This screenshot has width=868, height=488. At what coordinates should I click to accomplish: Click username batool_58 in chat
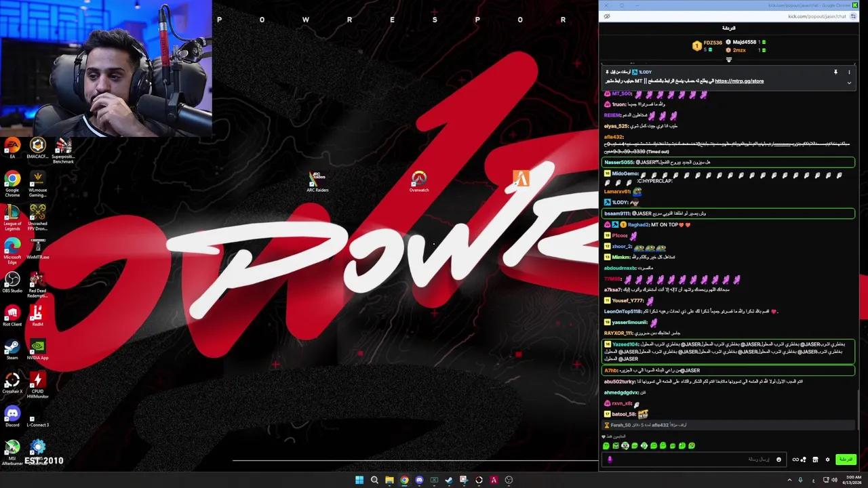point(624,414)
